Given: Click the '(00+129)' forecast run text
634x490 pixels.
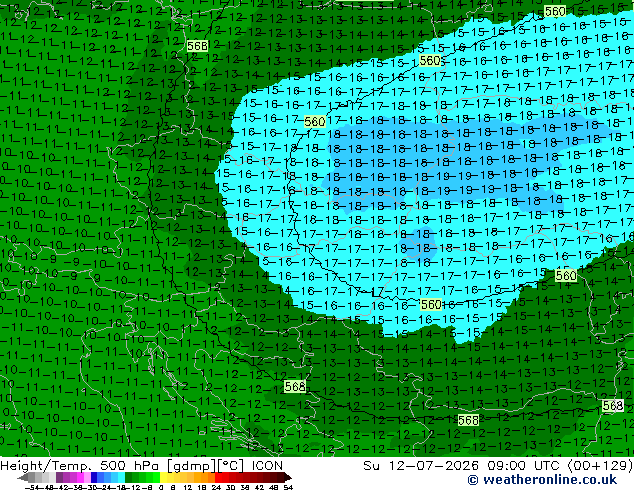Looking at the screenshot, I should click(600, 466).
